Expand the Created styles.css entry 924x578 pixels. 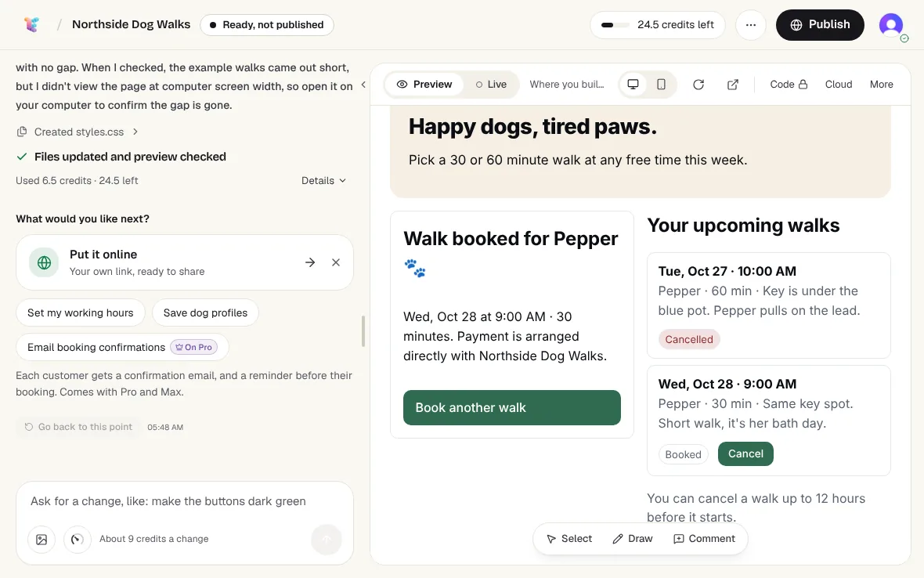(x=78, y=132)
